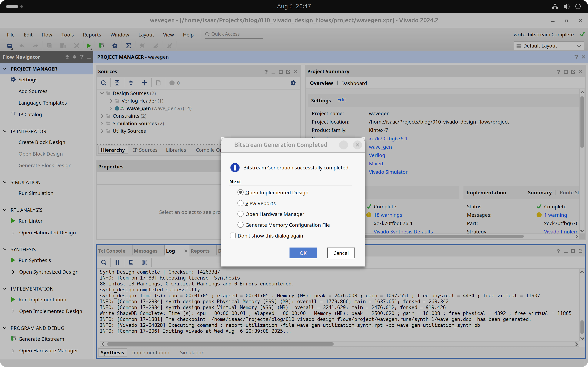Viewport: 588px width, 367px height.
Task: Open the Reports menu
Action: (92, 35)
